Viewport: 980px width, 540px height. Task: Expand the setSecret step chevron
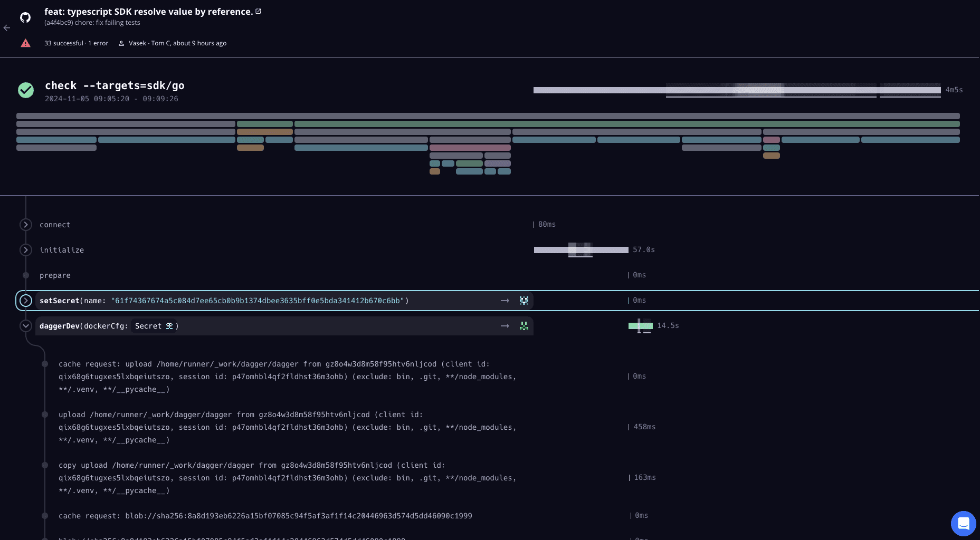click(25, 300)
